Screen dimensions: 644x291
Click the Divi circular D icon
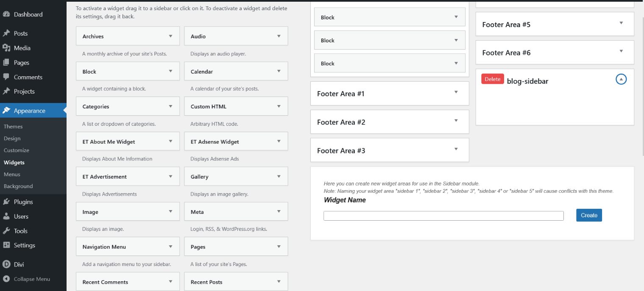point(6,264)
